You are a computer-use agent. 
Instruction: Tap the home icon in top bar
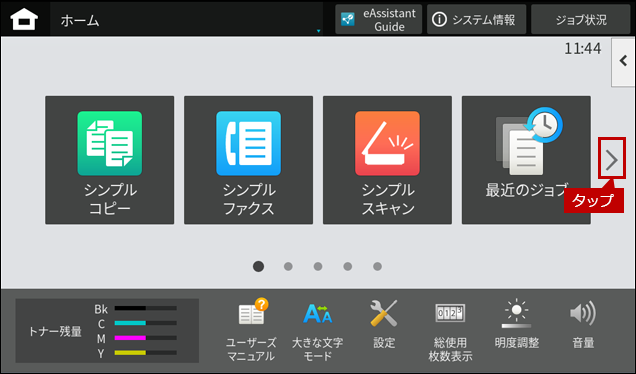tap(24, 19)
